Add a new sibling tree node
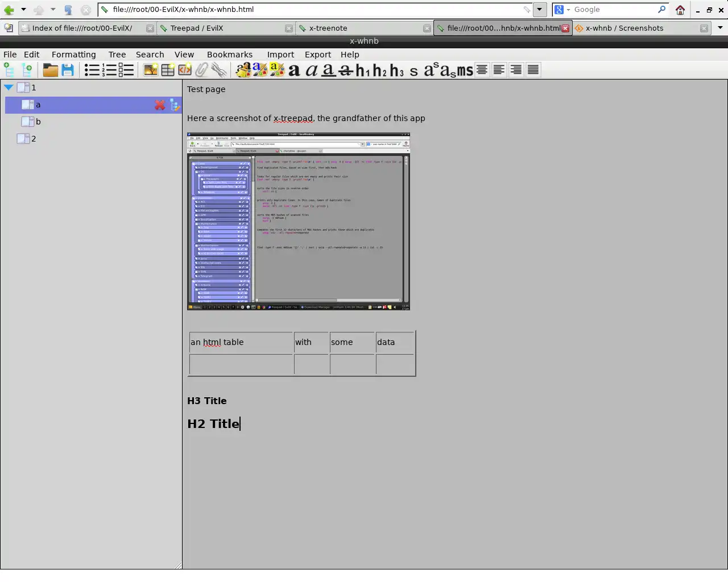The width and height of the screenshot is (728, 582). [9, 70]
